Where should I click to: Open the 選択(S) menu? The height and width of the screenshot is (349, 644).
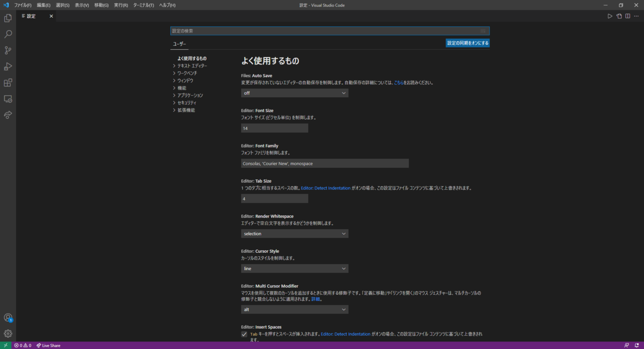63,5
